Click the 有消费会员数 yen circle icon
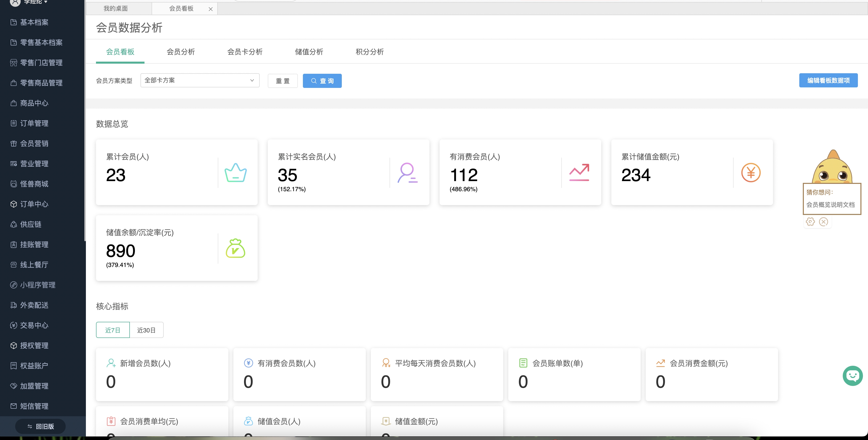The width and height of the screenshot is (868, 440). 248,363
